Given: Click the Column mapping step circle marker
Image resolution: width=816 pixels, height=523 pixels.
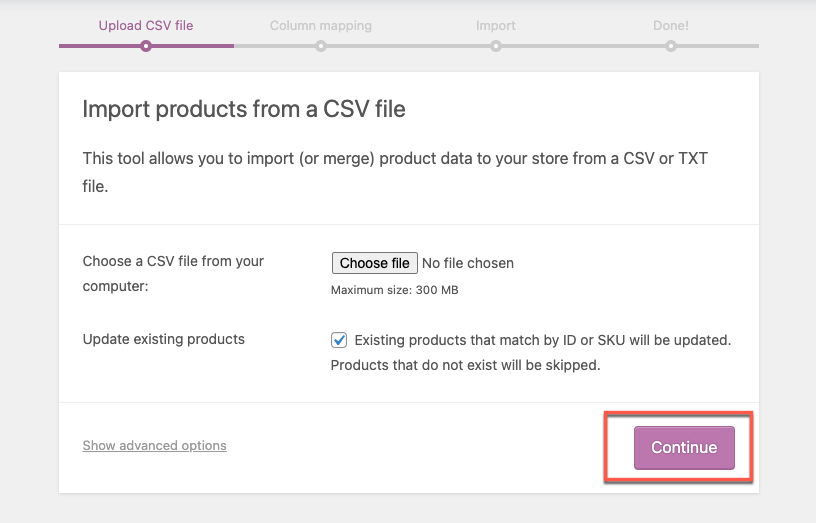Looking at the screenshot, I should (320, 45).
